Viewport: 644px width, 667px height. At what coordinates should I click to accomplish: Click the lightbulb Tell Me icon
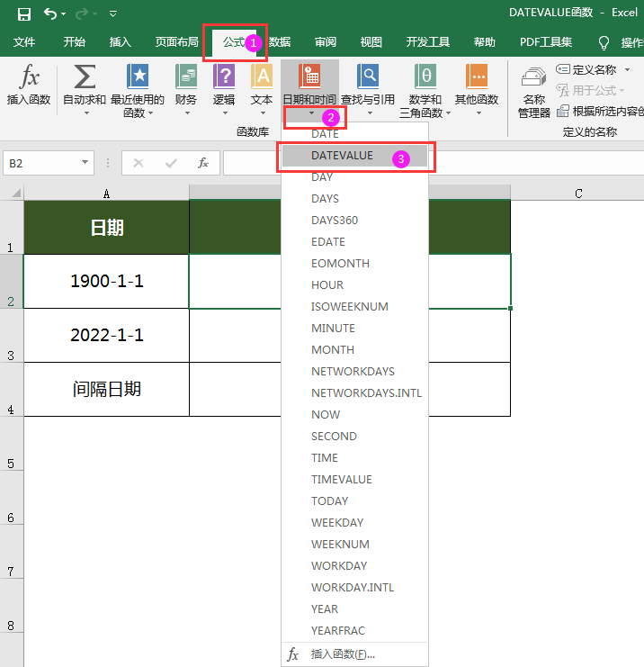coord(604,42)
